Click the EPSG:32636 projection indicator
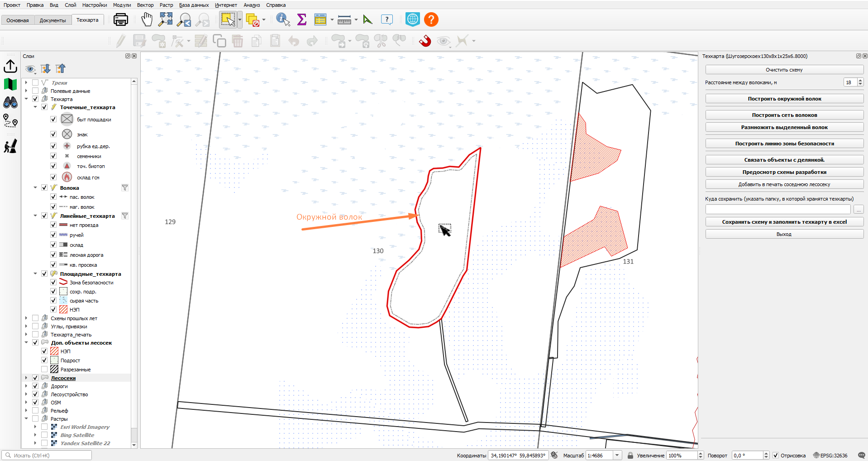Viewport: 868px width, 461px height. point(830,456)
